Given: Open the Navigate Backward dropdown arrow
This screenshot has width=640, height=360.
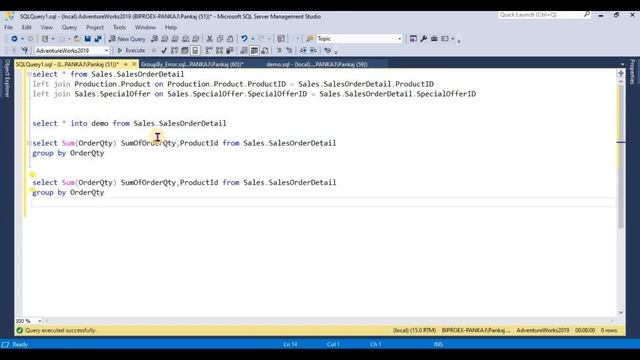Looking at the screenshot, I should (x=22, y=38).
